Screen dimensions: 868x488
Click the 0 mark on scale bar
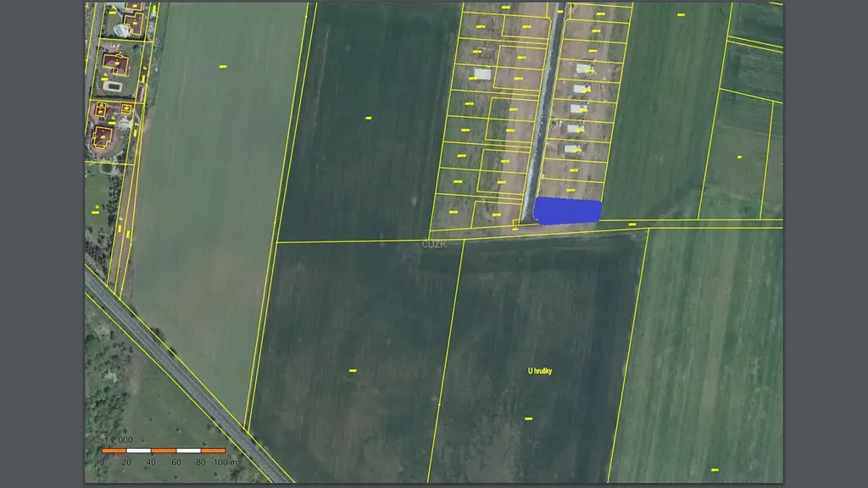(103, 463)
